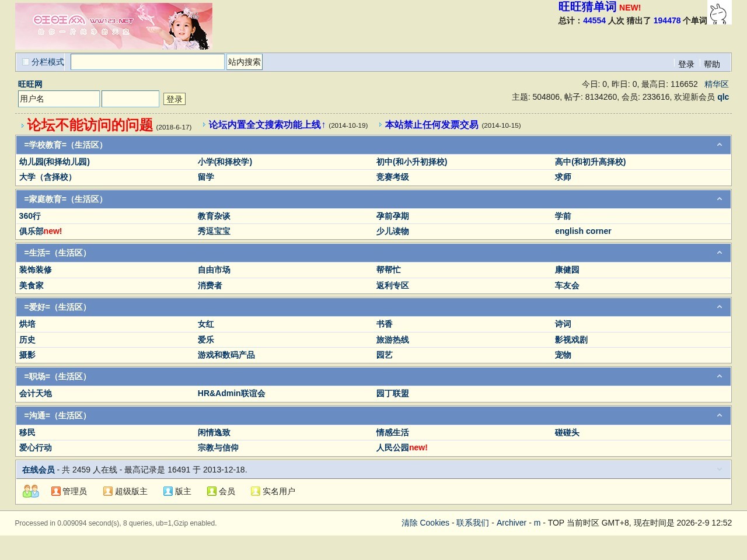
Task: Click the 清除 Cookies footer link
Action: click(425, 523)
